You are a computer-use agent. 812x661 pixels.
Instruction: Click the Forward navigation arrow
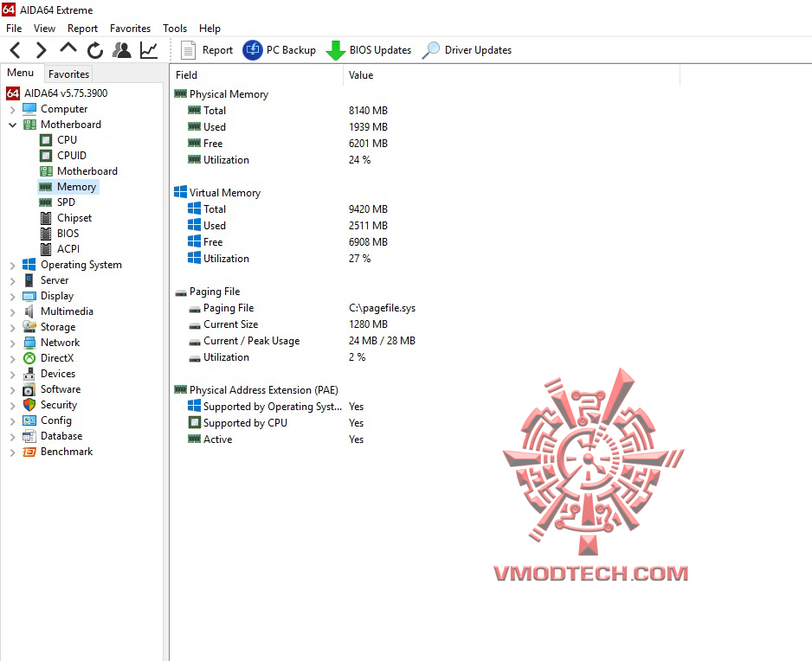pos(41,50)
